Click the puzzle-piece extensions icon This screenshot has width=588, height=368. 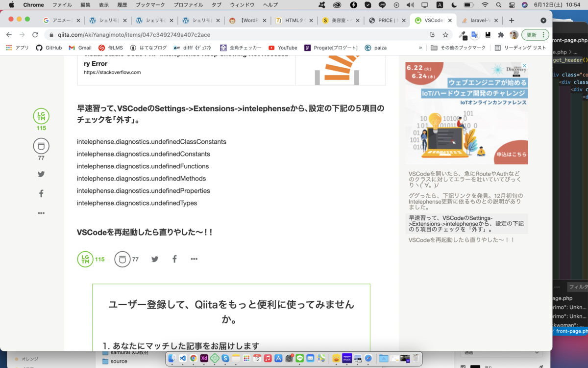point(501,35)
